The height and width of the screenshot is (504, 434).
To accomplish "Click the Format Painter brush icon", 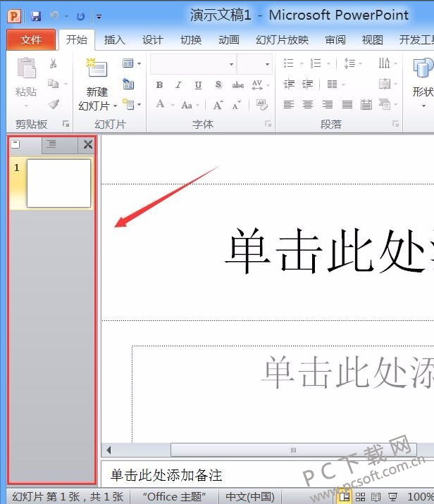I will [54, 104].
